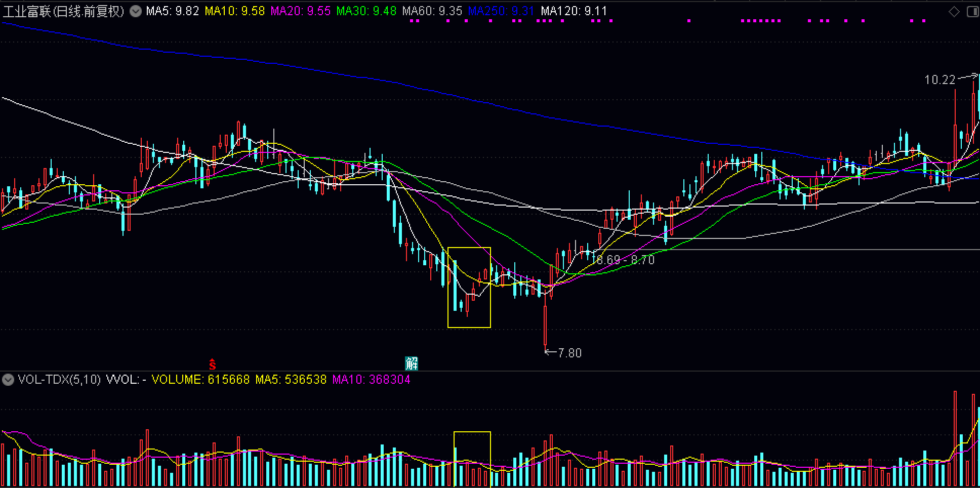This screenshot has width=980, height=488.
Task: Click the volume MA10: 368304 label
Action: pyautogui.click(x=371, y=380)
